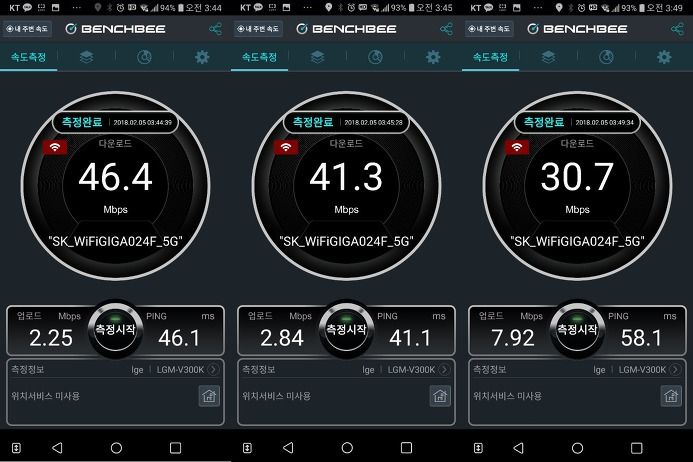This screenshot has height=462, width=693.
Task: Select 속도측정 tab on the 41.3 Mbps screen
Action: pos(259,57)
